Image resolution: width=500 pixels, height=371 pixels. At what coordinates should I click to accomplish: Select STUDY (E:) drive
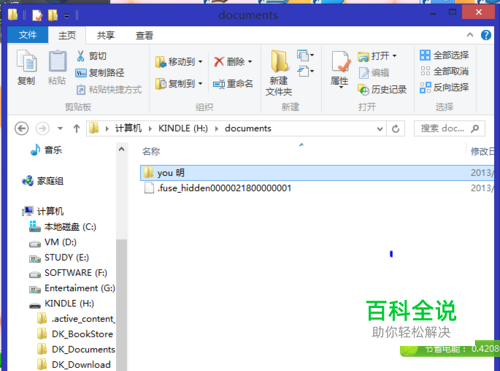click(59, 258)
